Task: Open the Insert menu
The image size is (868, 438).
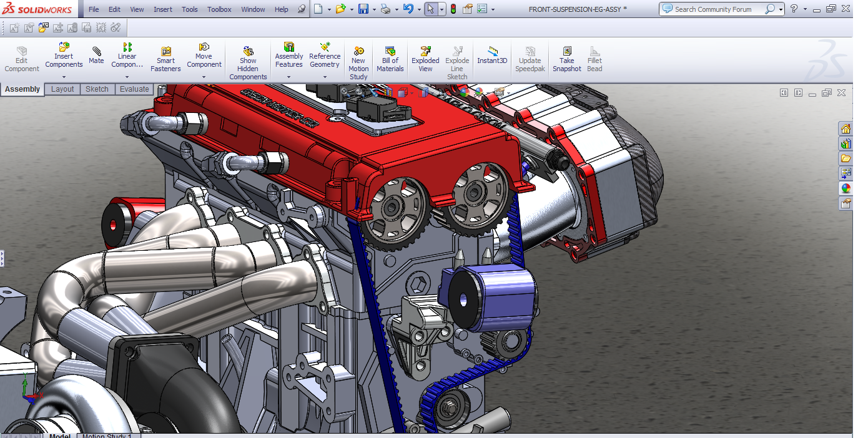Action: (163, 9)
